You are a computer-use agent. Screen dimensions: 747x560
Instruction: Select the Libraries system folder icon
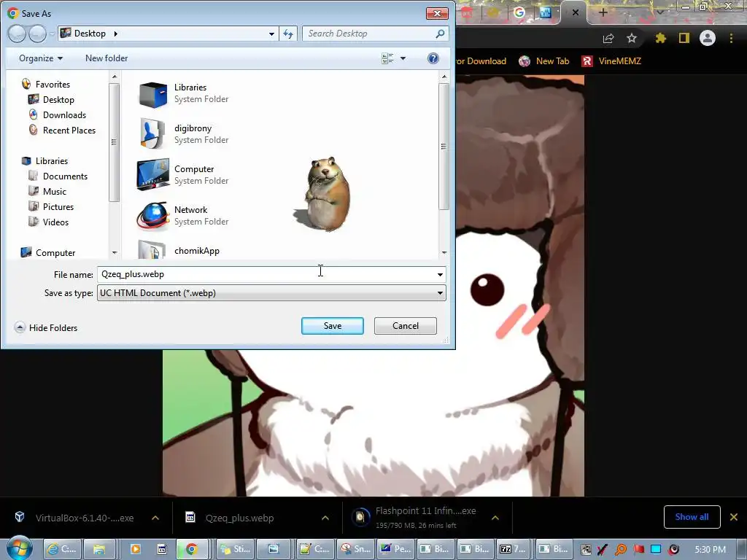(x=153, y=94)
